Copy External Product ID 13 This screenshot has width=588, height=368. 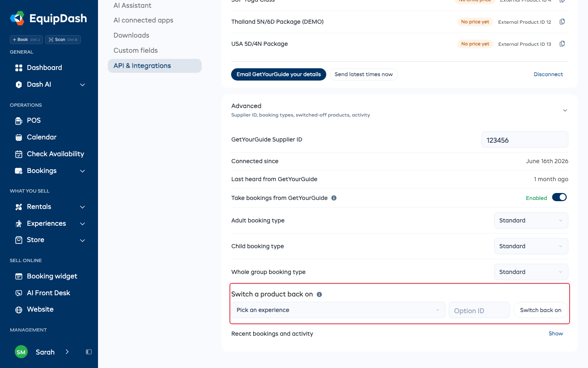click(562, 44)
